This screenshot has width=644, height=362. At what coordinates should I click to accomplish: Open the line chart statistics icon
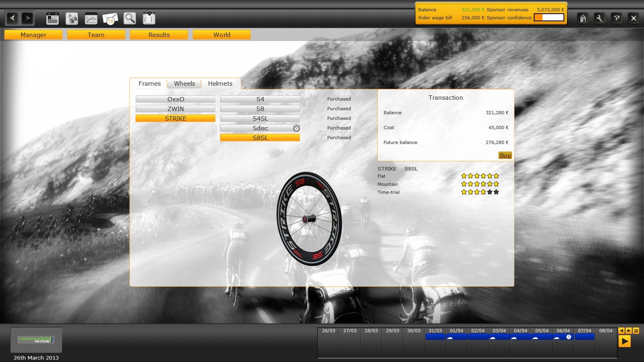point(91,19)
